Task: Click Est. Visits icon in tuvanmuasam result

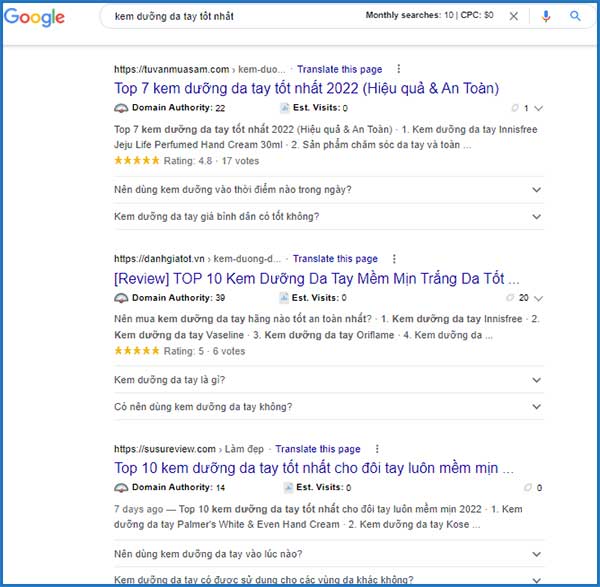Action: [x=285, y=108]
